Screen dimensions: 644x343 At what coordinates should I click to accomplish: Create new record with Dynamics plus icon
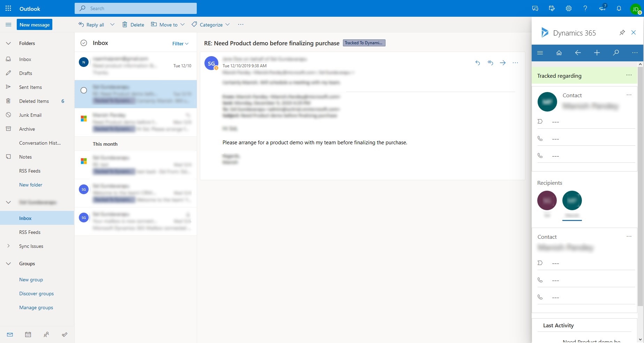(x=597, y=53)
